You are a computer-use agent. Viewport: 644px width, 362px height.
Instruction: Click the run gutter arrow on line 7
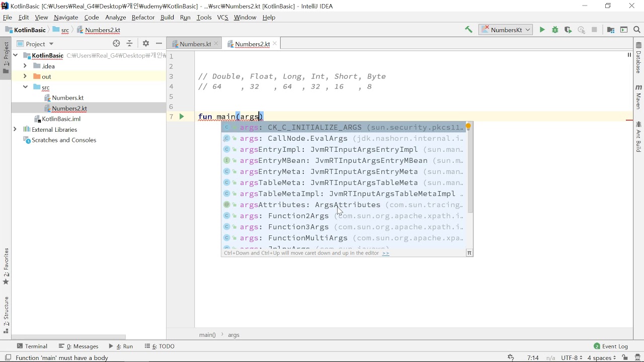click(x=182, y=117)
